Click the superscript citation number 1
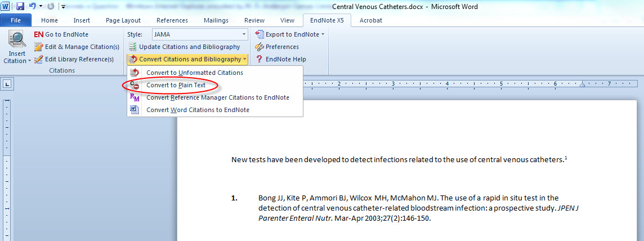Image resolution: width=644 pixels, height=241 pixels. (x=566, y=158)
